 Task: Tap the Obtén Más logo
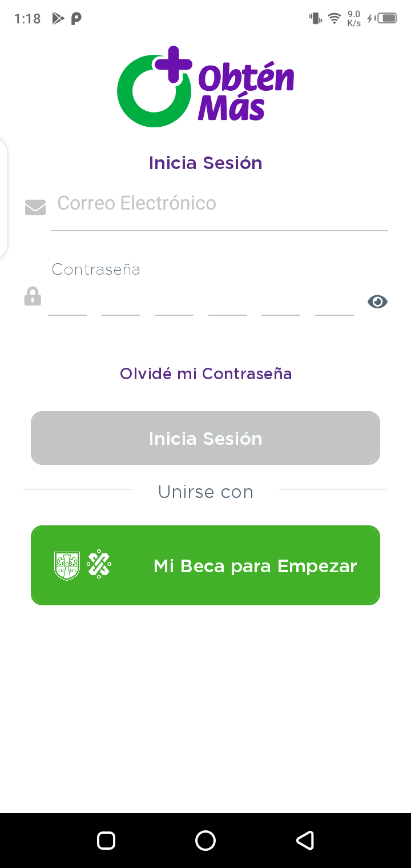(x=205, y=86)
